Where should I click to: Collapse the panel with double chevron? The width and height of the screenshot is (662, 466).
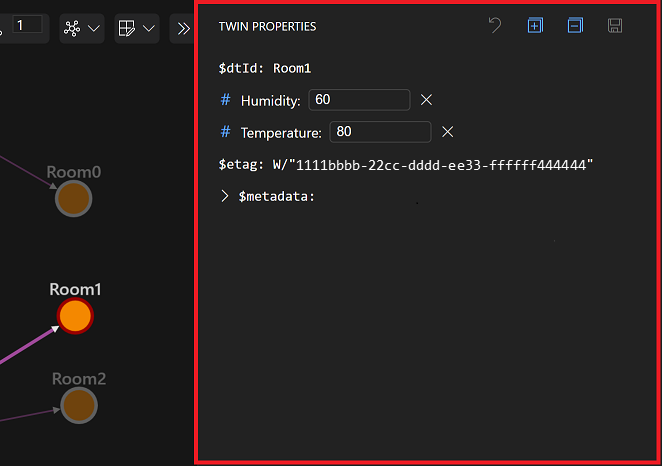(183, 28)
